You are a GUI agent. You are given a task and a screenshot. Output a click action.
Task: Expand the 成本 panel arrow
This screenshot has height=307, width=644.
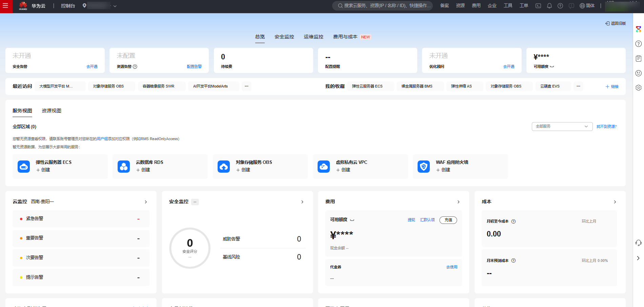[x=615, y=202]
